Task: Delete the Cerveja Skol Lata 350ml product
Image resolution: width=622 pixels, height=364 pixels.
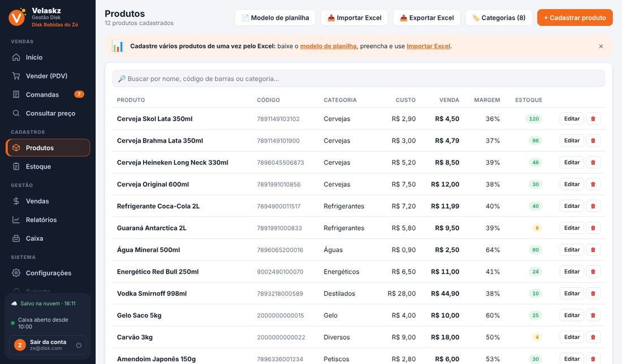Action: tap(593, 119)
